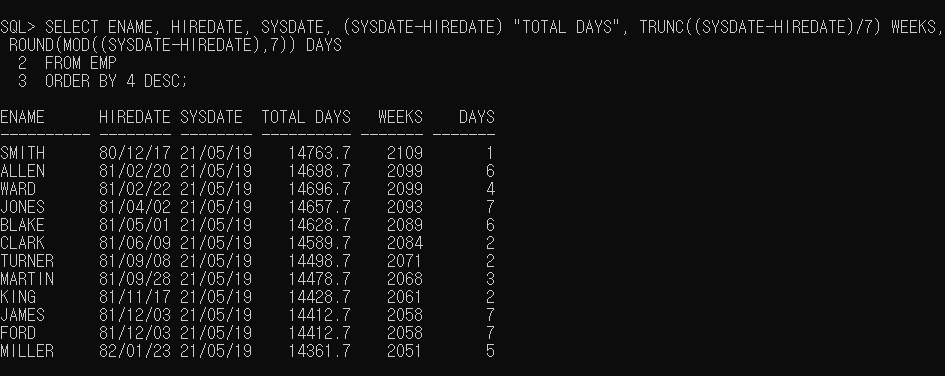
Task: Click total days value 14589.7
Action: pyautogui.click(x=319, y=243)
